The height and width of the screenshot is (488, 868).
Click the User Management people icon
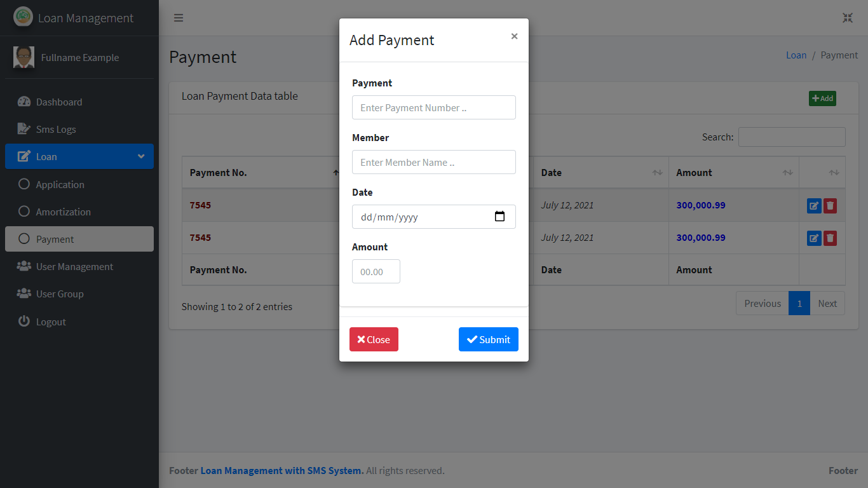[24, 266]
